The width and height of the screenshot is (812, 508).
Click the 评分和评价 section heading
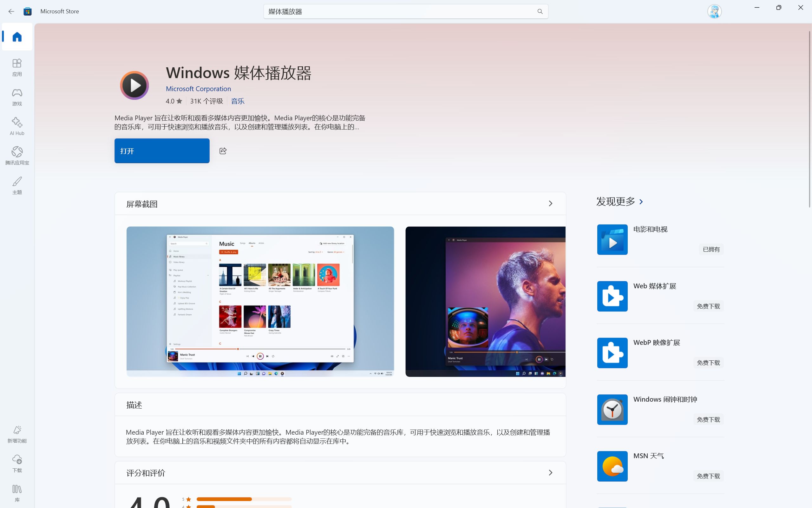[146, 473]
